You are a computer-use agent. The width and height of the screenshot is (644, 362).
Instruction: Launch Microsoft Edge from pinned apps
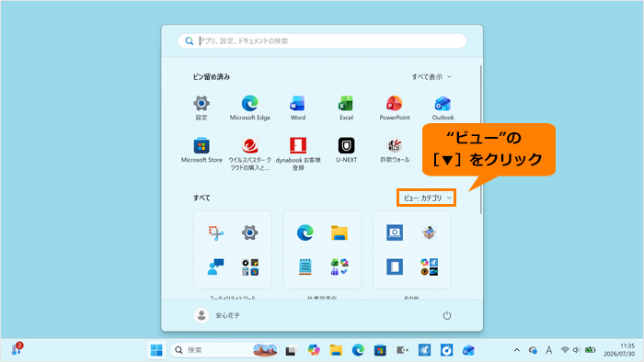pos(249,107)
